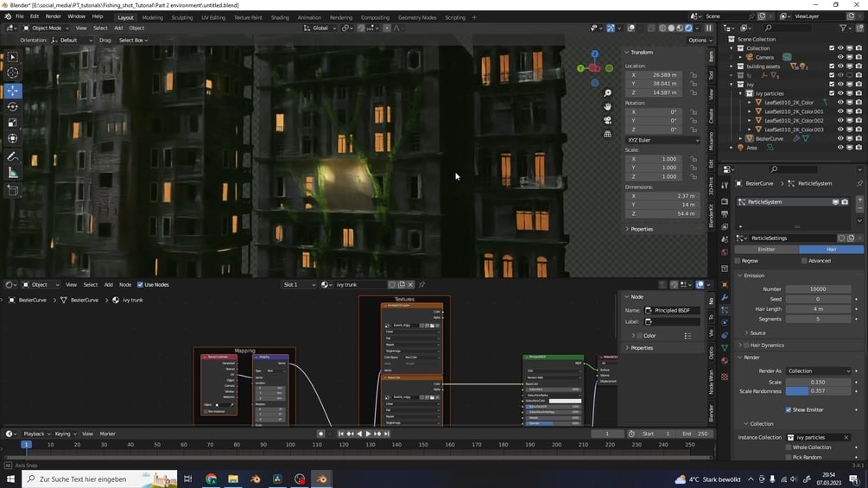The image size is (868, 488).
Task: Select the Measure tool
Action: click(12, 173)
